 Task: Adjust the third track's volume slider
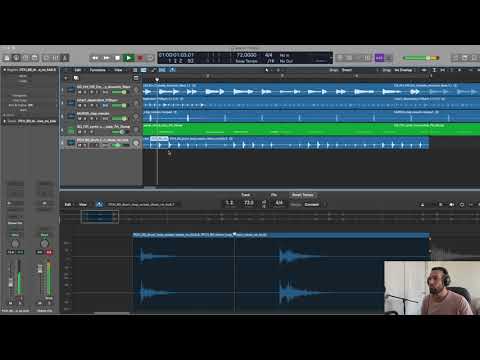pos(119,119)
